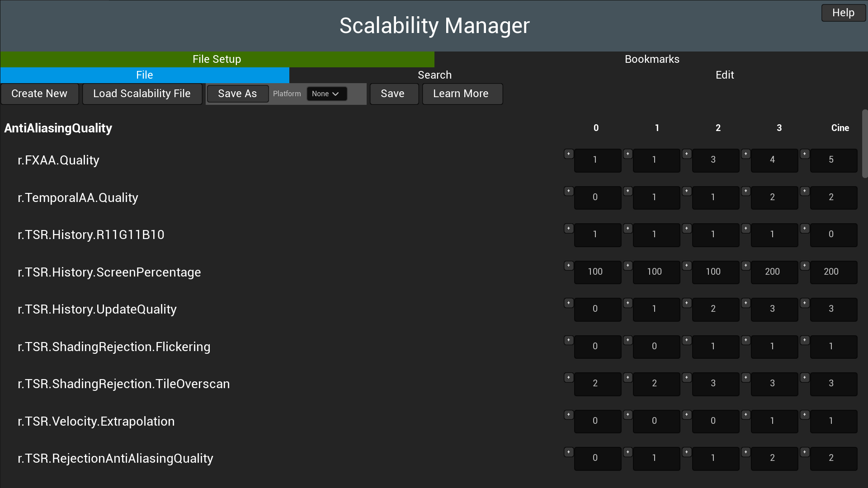Click the Save As button
The image size is (868, 488).
point(237,94)
